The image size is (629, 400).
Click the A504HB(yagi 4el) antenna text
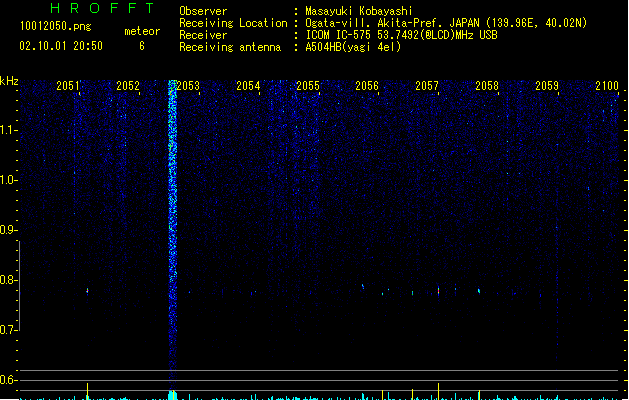[353, 47]
